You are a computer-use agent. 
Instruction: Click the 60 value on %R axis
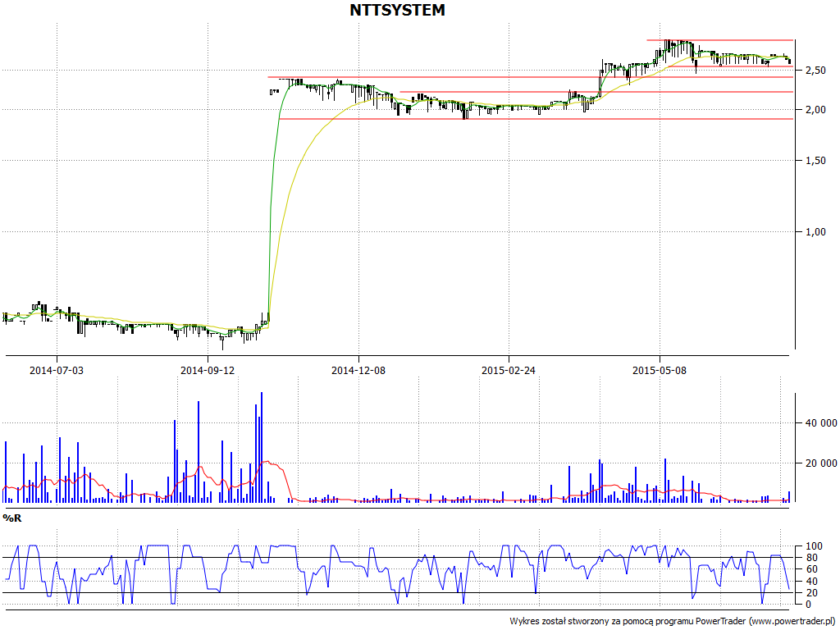pos(812,569)
